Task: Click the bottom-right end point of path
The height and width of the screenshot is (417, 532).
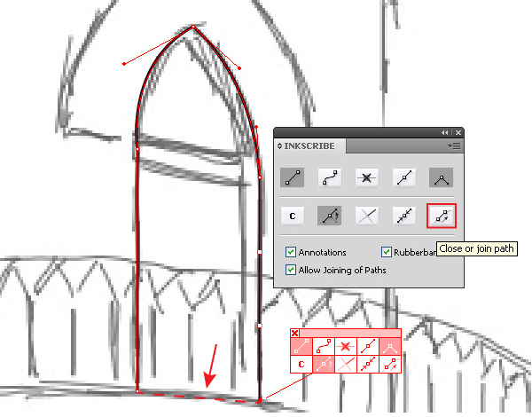Action: point(259,401)
